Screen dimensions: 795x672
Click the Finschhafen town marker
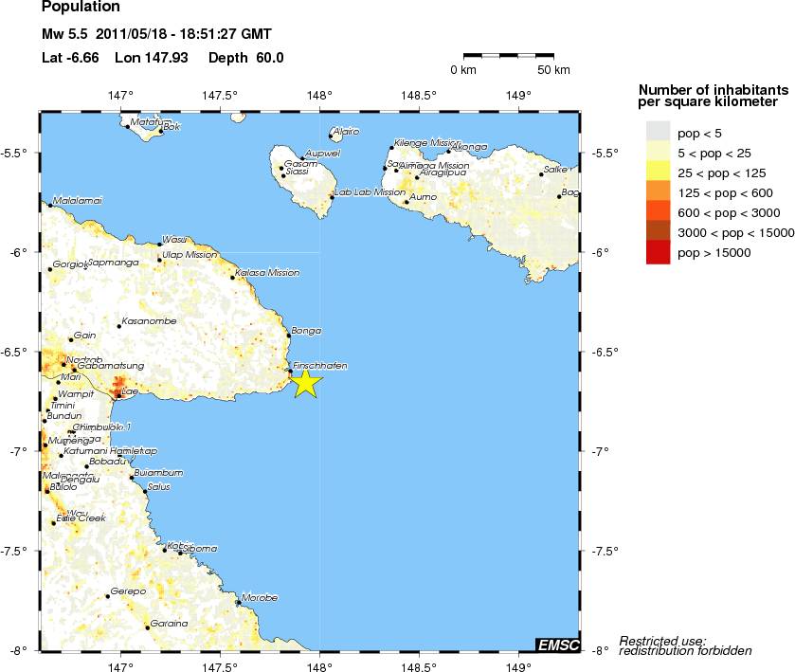[x=290, y=372]
